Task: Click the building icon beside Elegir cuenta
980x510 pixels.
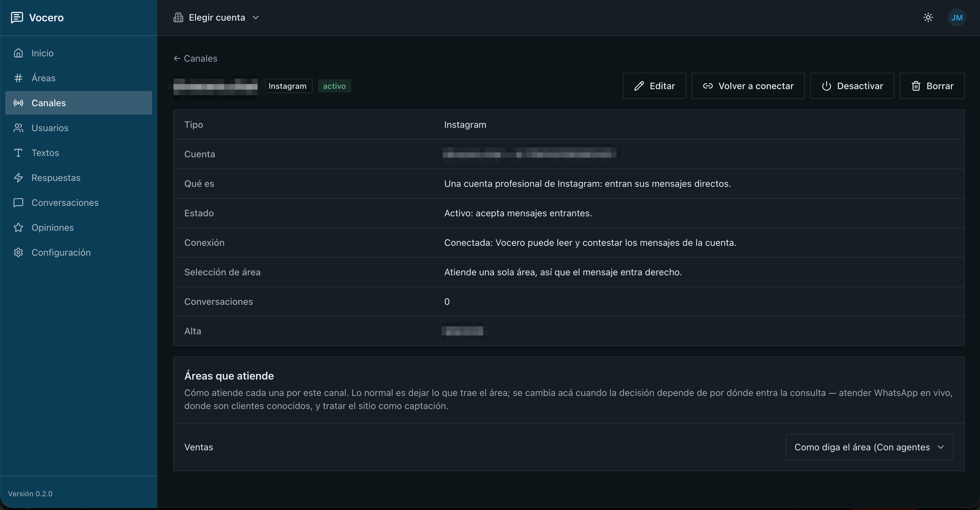Action: pos(178,17)
